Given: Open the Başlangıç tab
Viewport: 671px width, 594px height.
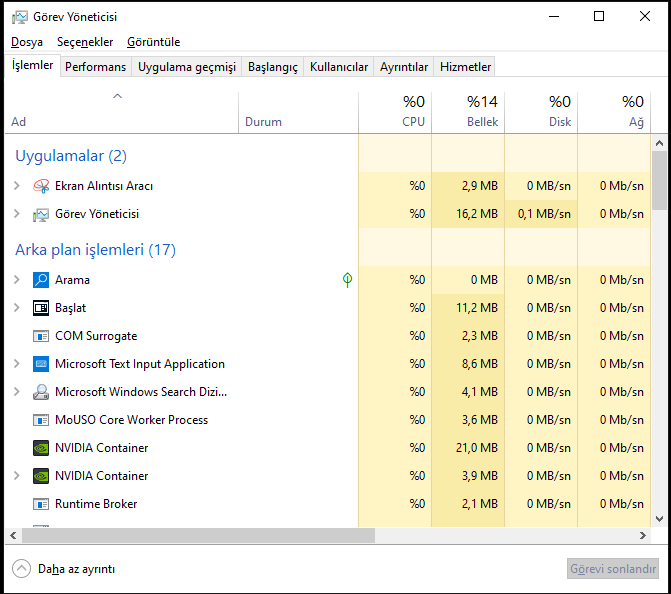Looking at the screenshot, I should [273, 67].
